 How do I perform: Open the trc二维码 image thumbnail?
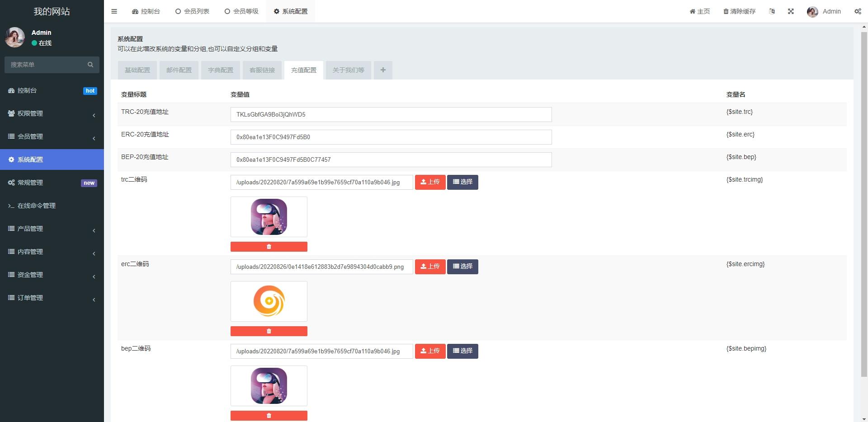coord(269,217)
